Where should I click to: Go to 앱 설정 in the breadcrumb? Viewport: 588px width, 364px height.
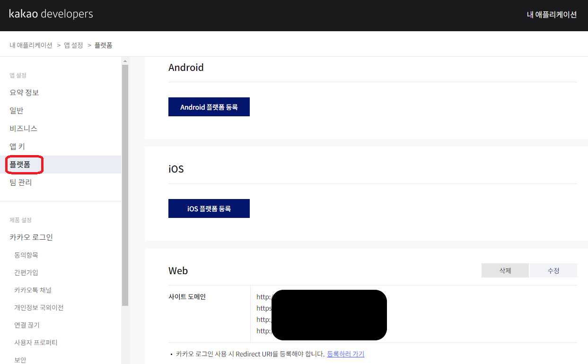tap(73, 45)
